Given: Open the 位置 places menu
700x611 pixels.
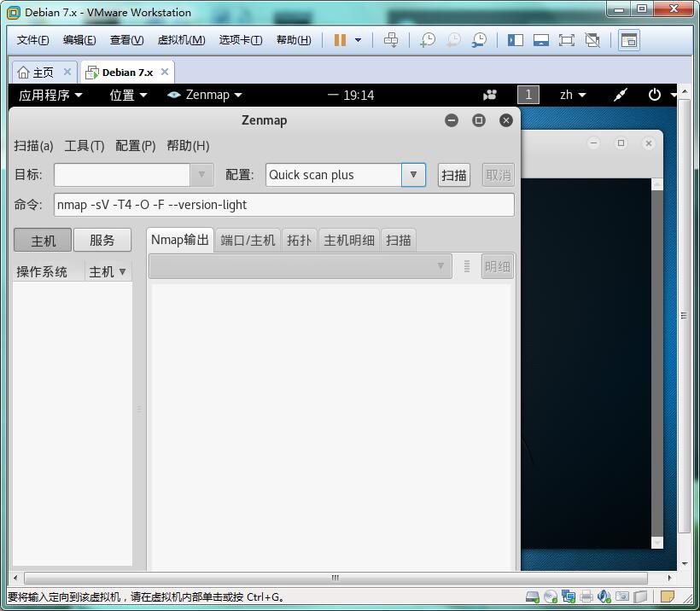Looking at the screenshot, I should pos(129,95).
